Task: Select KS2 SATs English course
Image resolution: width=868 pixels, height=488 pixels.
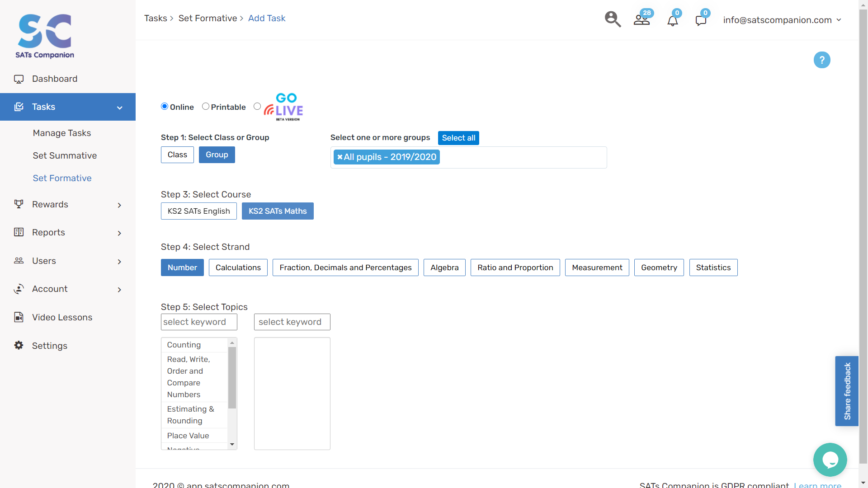Action: point(199,211)
